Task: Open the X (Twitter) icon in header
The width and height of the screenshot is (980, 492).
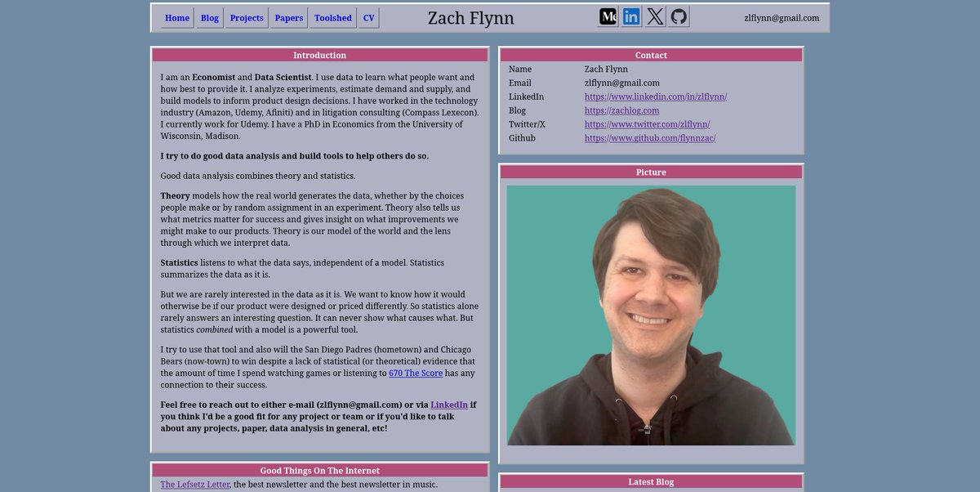Action: pos(654,15)
